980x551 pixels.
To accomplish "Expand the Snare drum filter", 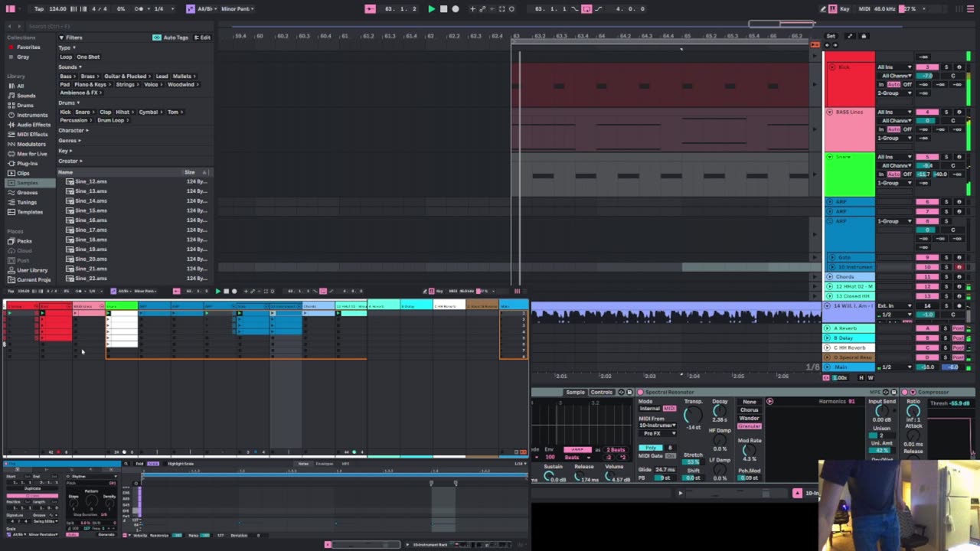I will pyautogui.click(x=83, y=112).
